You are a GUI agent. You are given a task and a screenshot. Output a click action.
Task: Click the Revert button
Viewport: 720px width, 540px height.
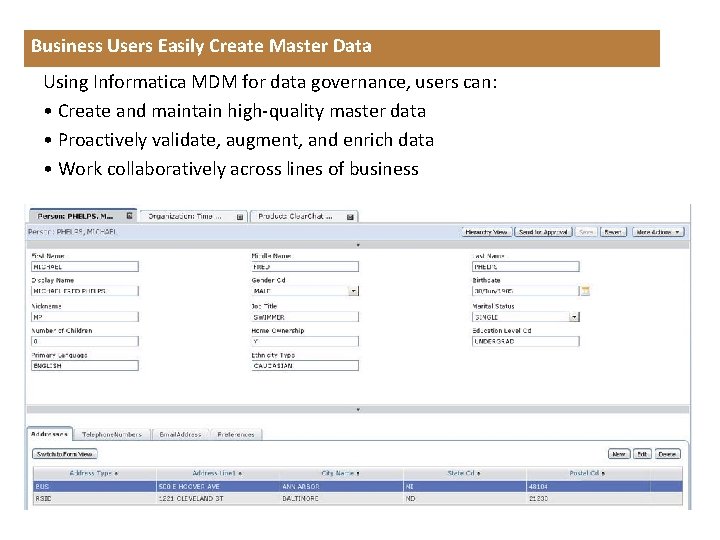(613, 232)
